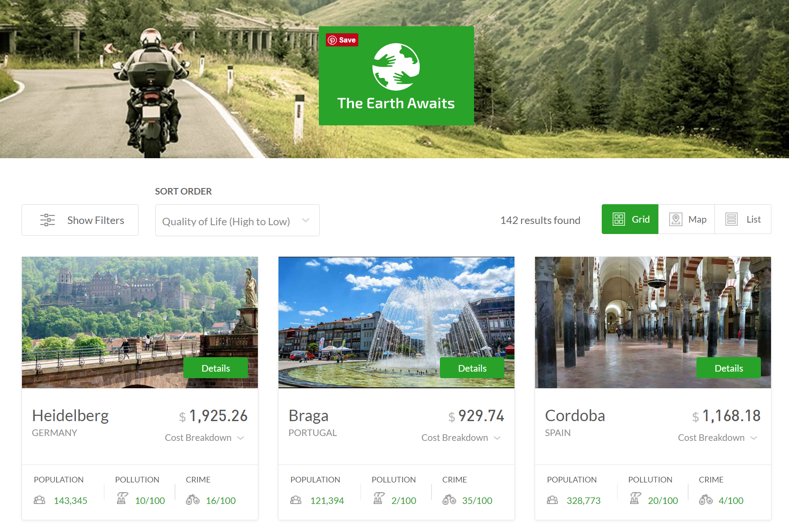Open Details for Cordoba

tap(728, 368)
